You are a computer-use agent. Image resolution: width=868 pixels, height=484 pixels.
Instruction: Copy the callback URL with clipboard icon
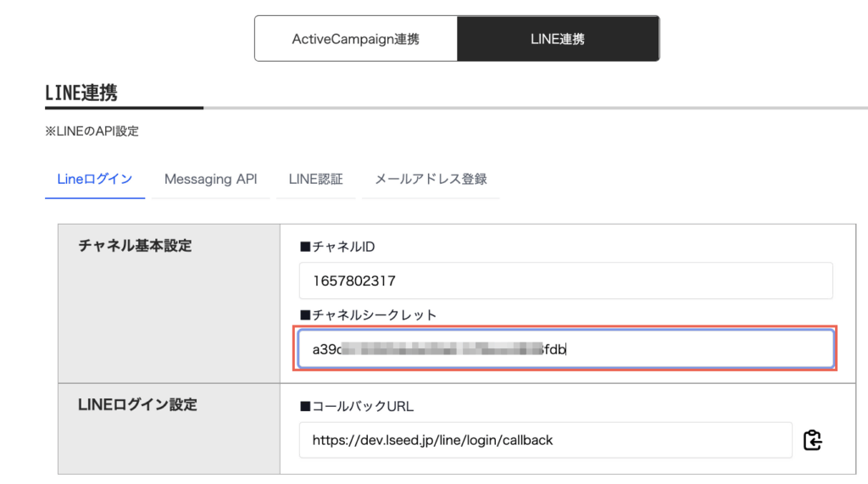click(812, 441)
